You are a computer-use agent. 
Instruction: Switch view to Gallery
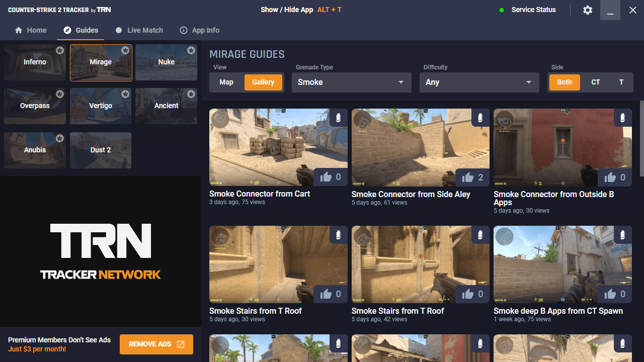pos(263,82)
